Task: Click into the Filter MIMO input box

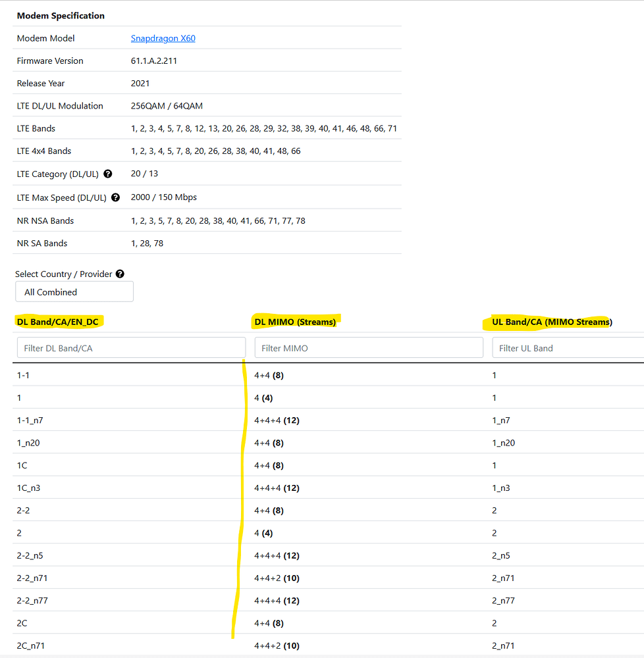Action: [369, 348]
